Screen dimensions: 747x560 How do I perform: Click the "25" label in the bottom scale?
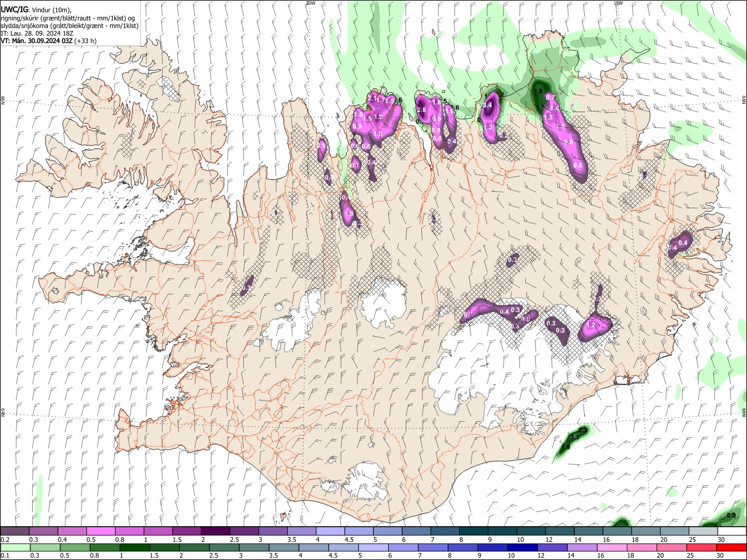[x=690, y=555]
